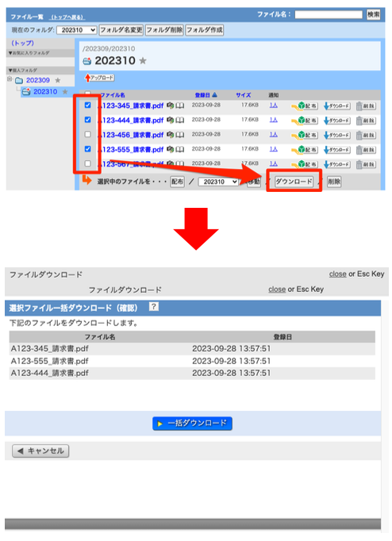Click the ファイル名 search input field

tap(329, 14)
